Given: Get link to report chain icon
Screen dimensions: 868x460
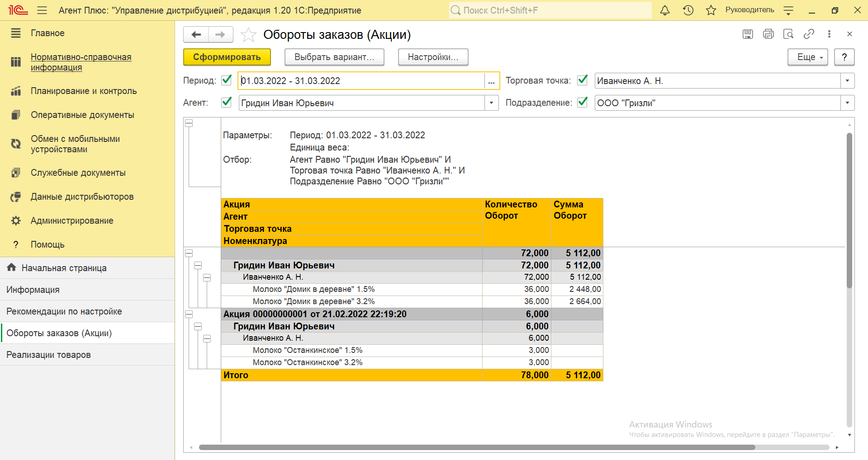Looking at the screenshot, I should 809,34.
